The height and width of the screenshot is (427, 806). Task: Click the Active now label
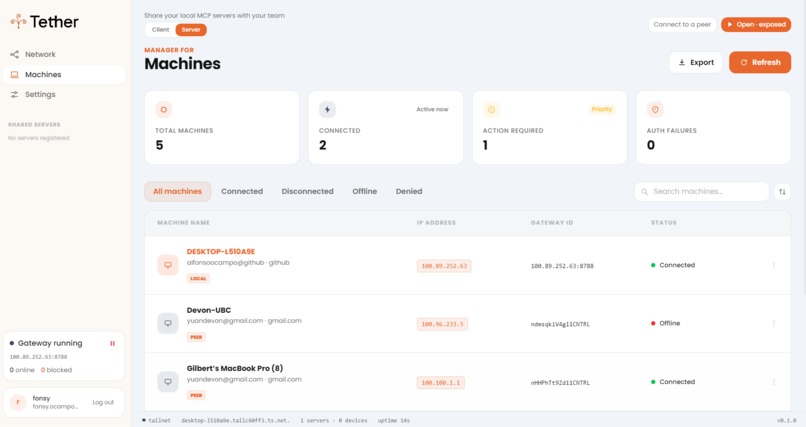coord(432,109)
